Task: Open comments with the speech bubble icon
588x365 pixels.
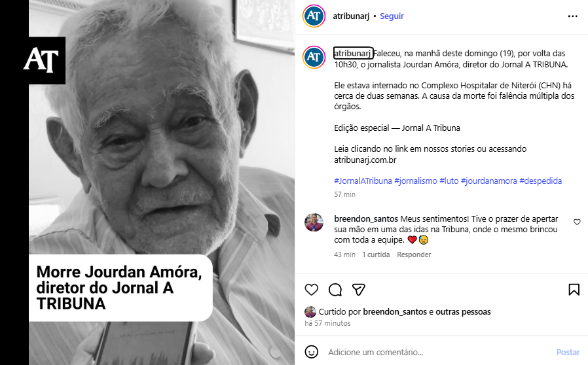Action: [335, 290]
